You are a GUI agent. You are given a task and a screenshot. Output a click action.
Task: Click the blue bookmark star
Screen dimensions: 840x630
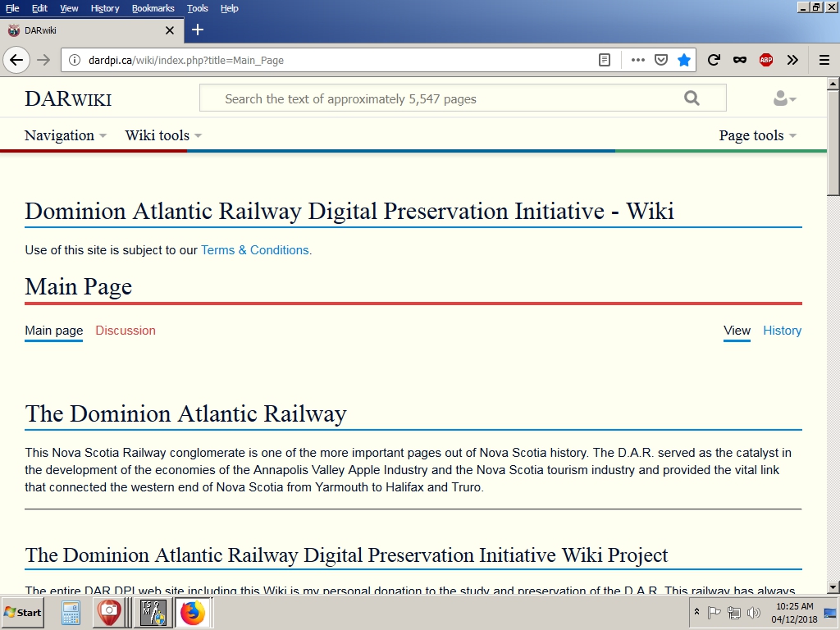[x=684, y=60]
